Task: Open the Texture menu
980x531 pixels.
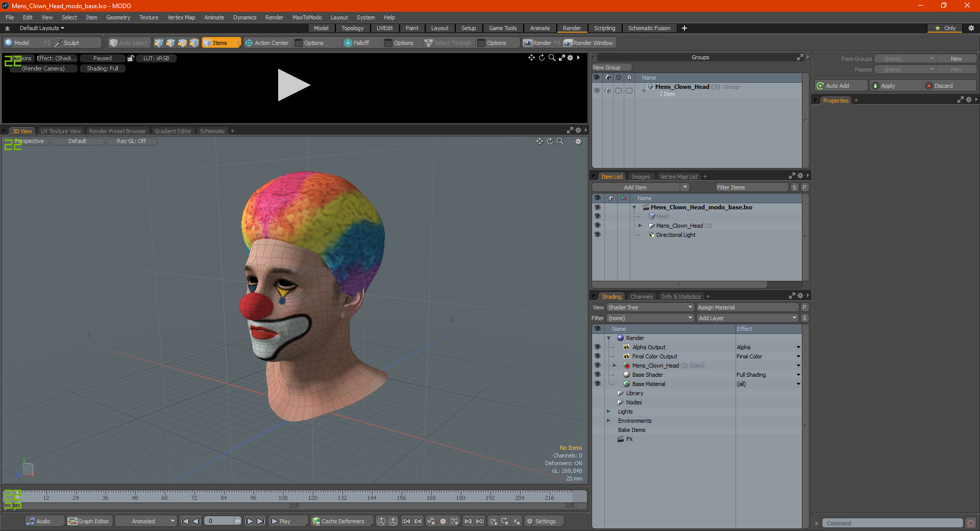Action: tap(149, 17)
